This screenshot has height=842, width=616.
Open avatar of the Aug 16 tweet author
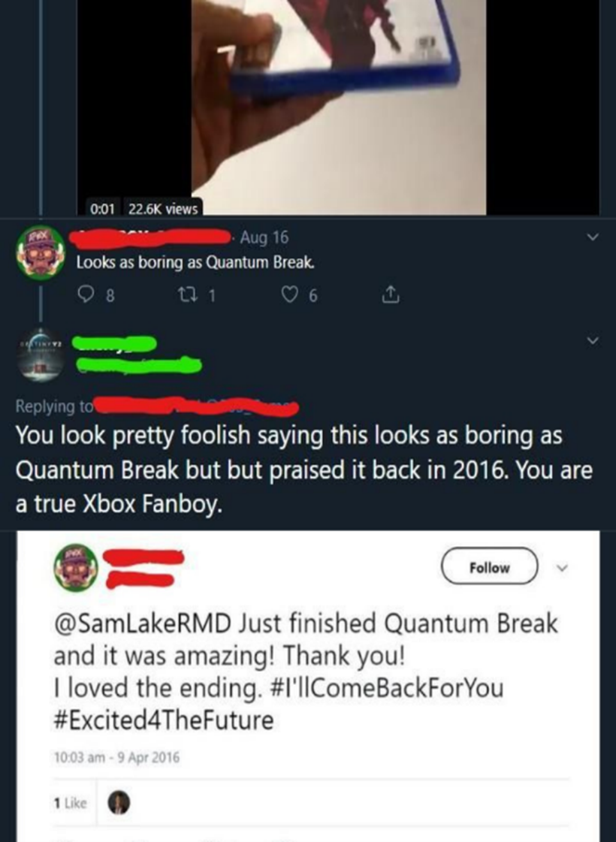pyautogui.click(x=41, y=253)
